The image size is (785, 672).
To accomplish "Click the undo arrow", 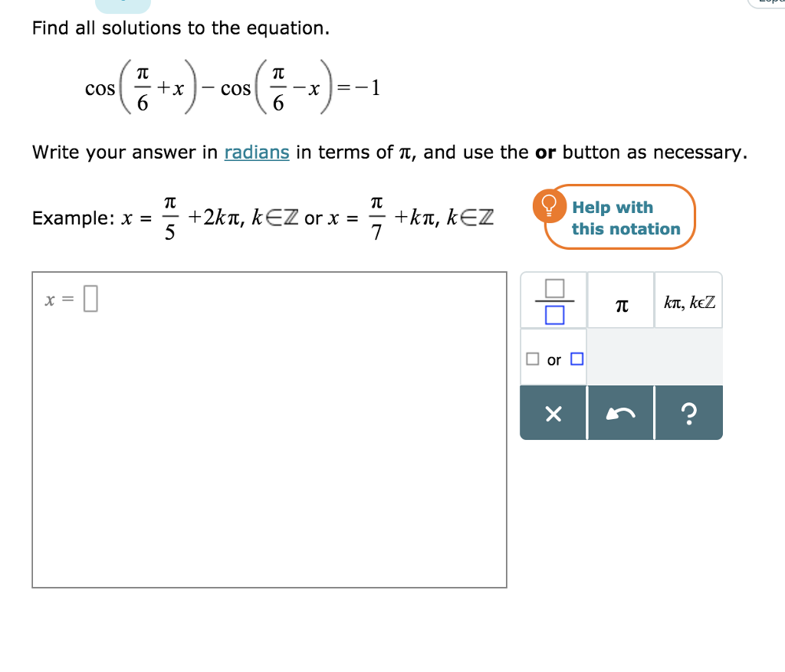I will [621, 412].
